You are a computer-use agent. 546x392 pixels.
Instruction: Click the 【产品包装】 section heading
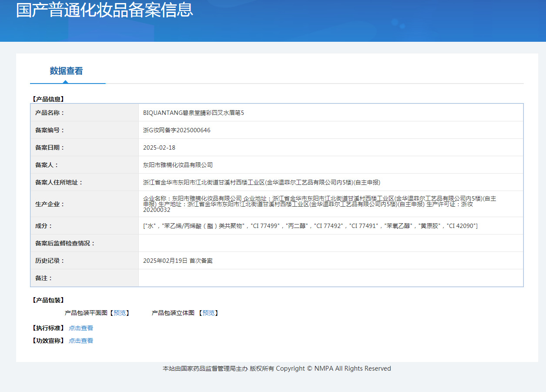[x=48, y=300]
